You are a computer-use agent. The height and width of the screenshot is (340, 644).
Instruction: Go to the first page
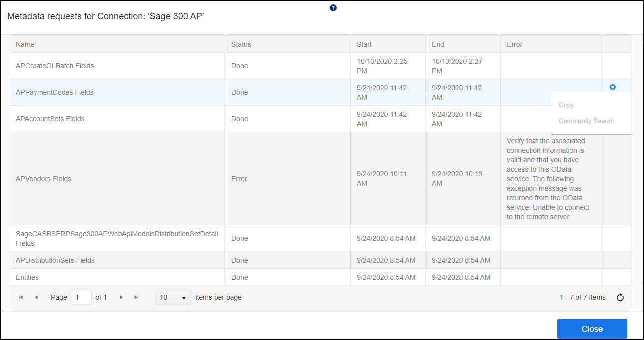(x=21, y=297)
